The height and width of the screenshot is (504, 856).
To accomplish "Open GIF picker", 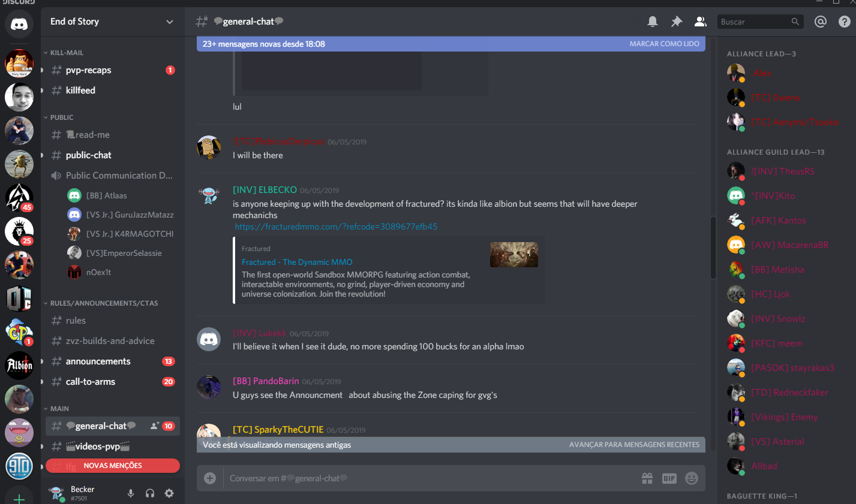I will pos(669,478).
